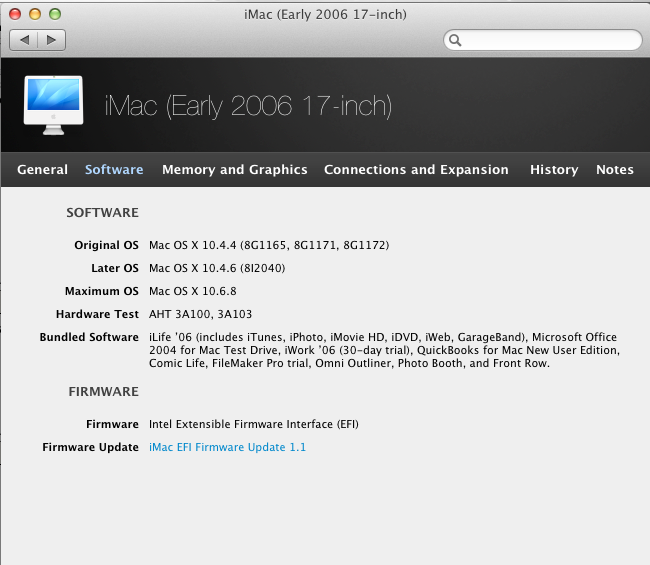Go back with the left arrow button

[x=24, y=40]
